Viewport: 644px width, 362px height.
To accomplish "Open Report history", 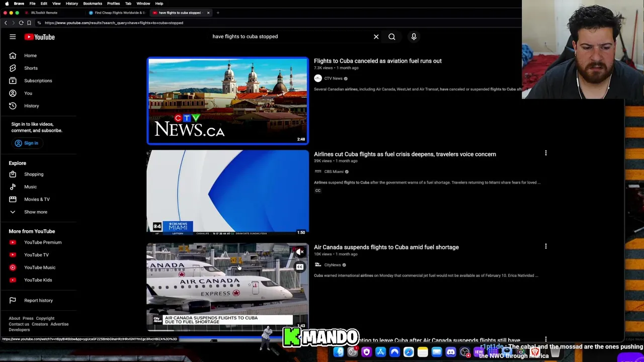I will point(38,300).
